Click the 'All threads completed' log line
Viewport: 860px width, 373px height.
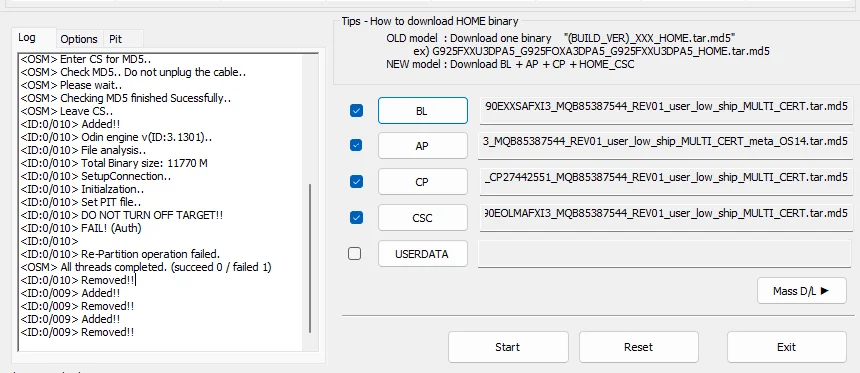pyautogui.click(x=146, y=267)
